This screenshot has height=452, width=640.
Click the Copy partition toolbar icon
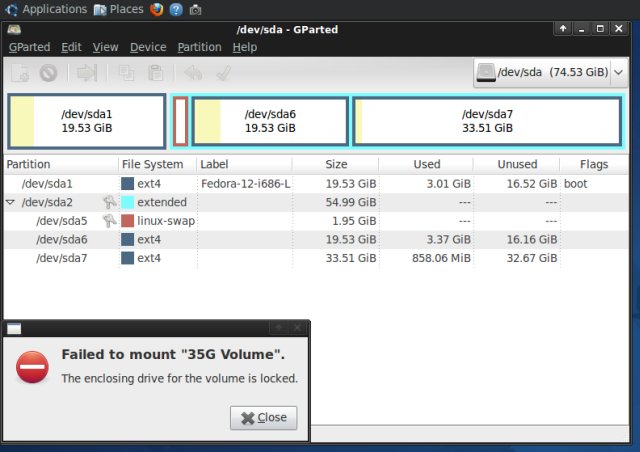127,73
